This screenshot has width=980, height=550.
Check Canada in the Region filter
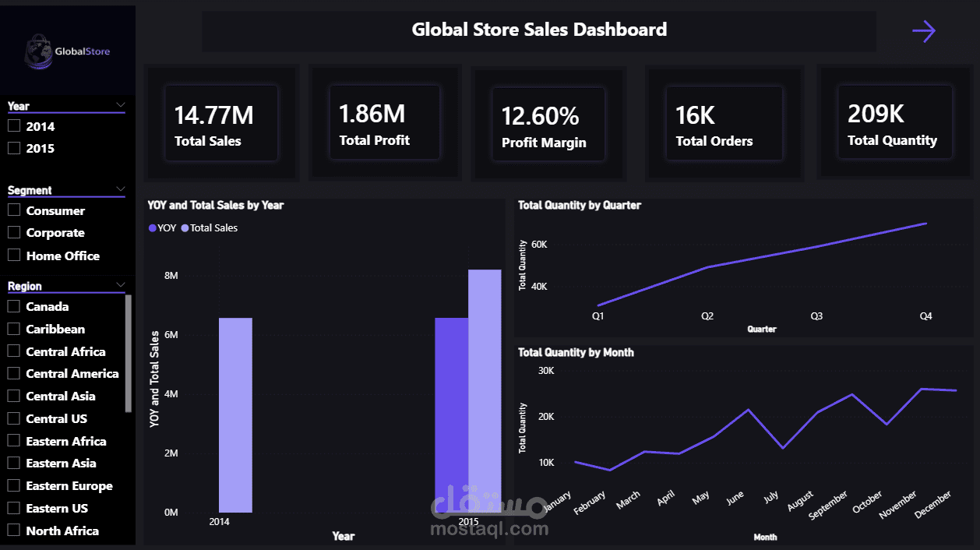[x=14, y=306]
